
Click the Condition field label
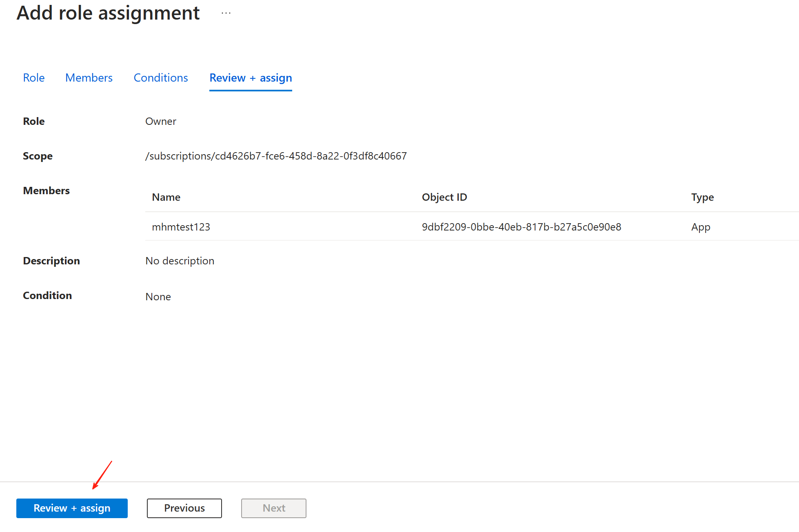[47, 295]
